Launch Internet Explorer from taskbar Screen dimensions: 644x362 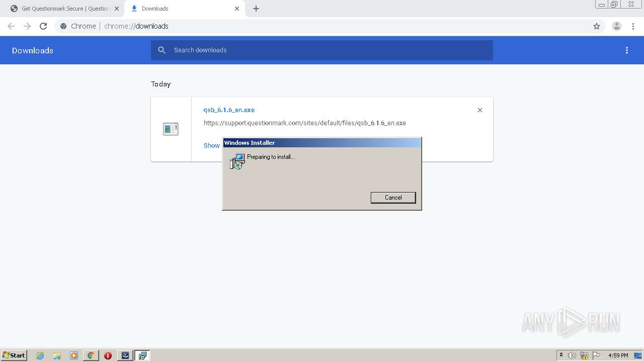click(40, 355)
